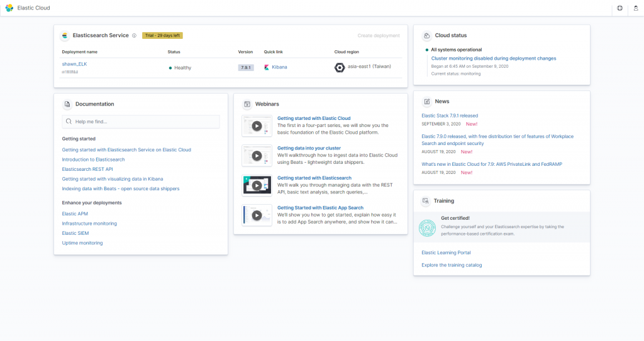
Task: Click the Trial 29 days left badge
Action: point(162,36)
